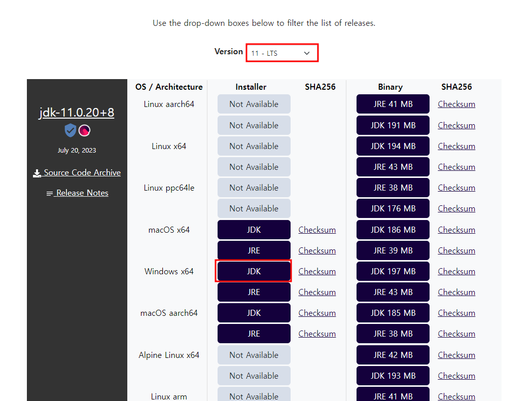Image resolution: width=532 pixels, height=401 pixels.
Task: Click the blue shield checkmark badge
Action: [x=70, y=130]
